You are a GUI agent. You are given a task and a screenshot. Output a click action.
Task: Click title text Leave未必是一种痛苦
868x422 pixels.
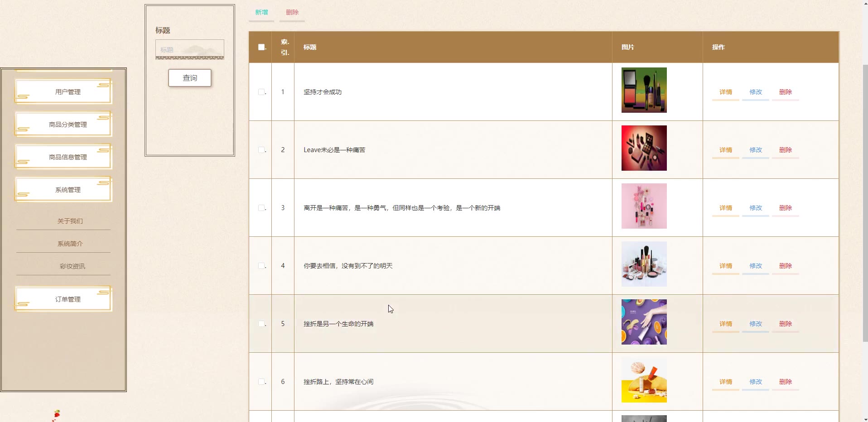pyautogui.click(x=334, y=150)
